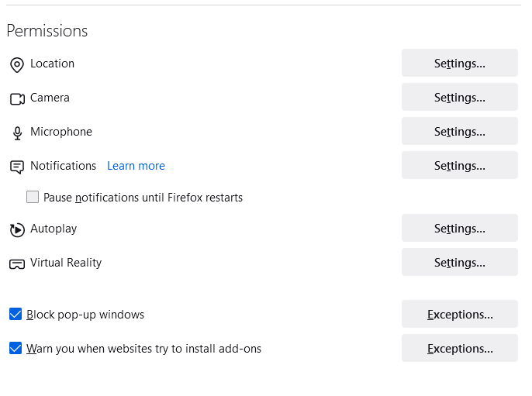The image size is (532, 396).
Task: Enable Pause notifications until Firefox restarts
Action: 33,197
